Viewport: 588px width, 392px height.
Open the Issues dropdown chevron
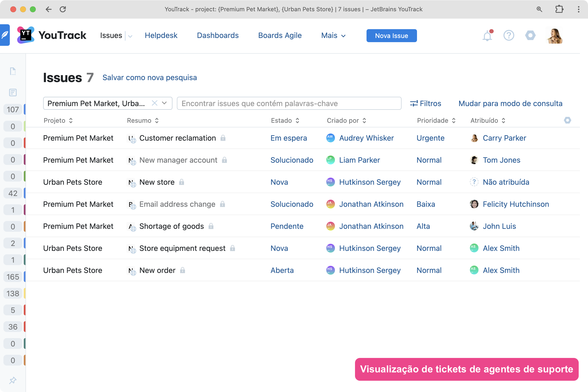tap(130, 36)
